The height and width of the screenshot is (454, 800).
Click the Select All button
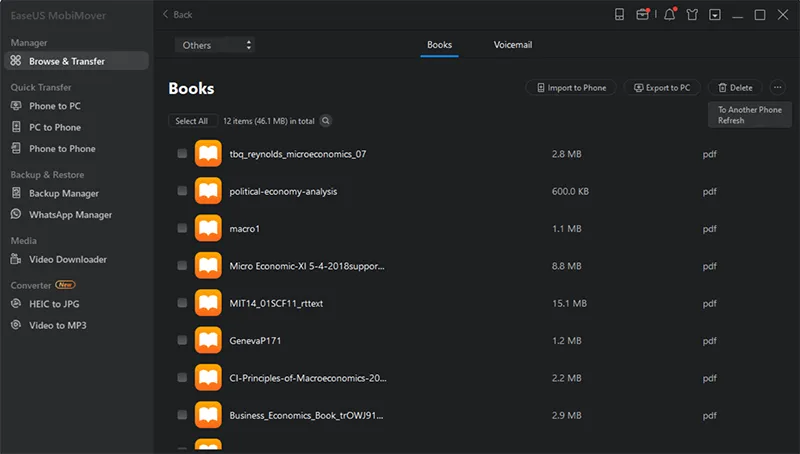192,121
